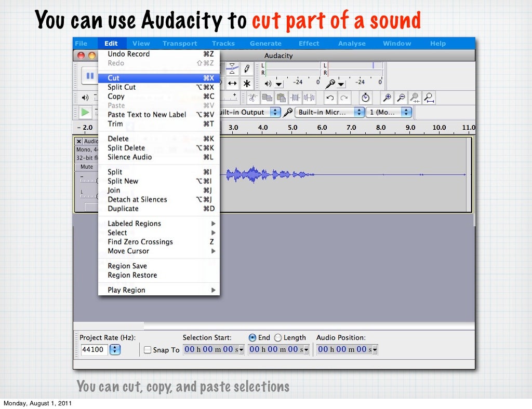Expand the Move Cursor submenu
This screenshot has height=409, width=532.
[159, 251]
